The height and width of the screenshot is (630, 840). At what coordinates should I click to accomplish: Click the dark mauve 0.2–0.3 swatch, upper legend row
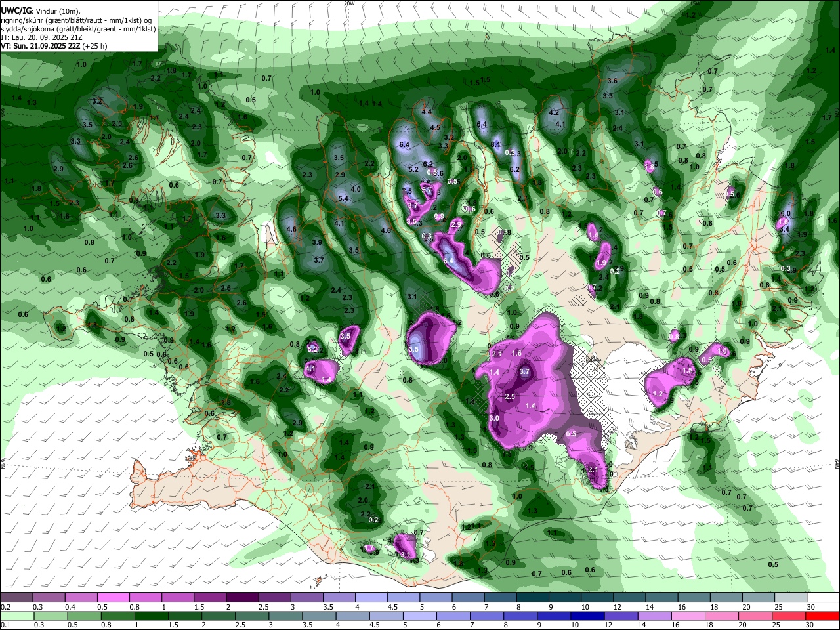pos(16,598)
